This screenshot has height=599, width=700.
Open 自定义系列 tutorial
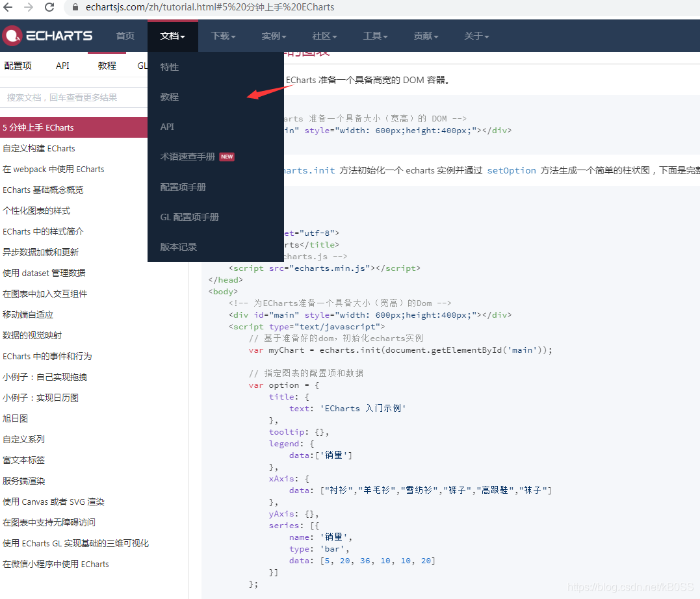pyautogui.click(x=23, y=439)
